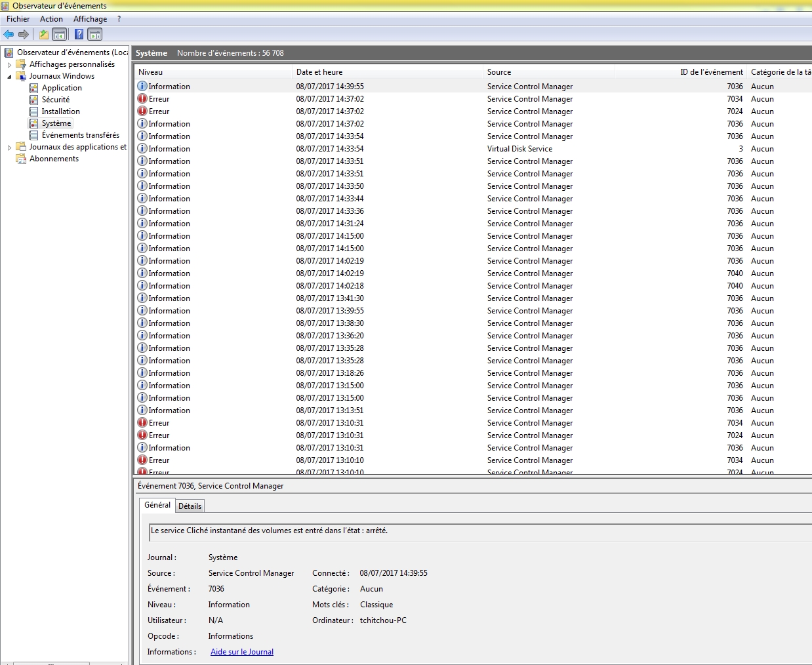Open the ? help menu
The height and width of the screenshot is (665, 812).
click(119, 19)
